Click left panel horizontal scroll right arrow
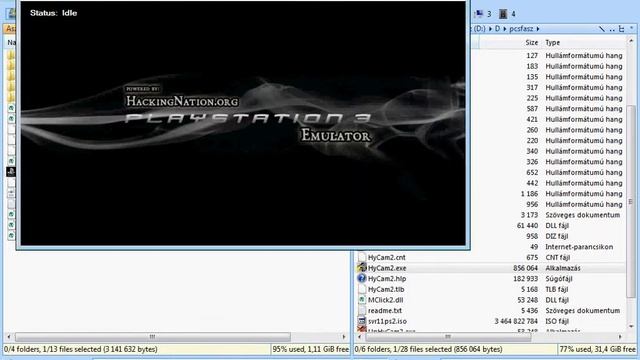 coord(344,337)
